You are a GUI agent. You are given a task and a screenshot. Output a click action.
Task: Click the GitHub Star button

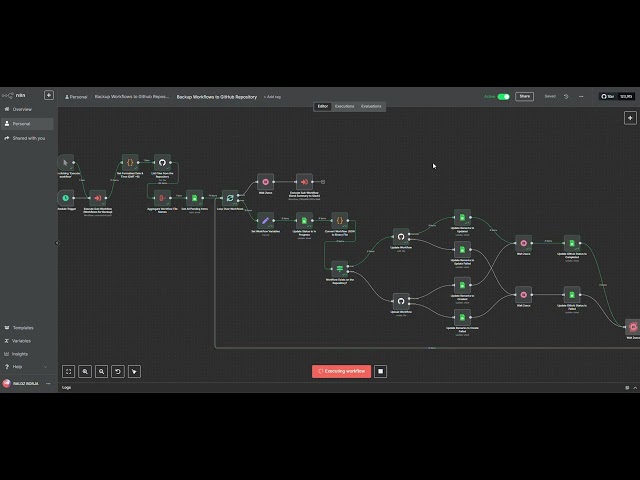(608, 97)
